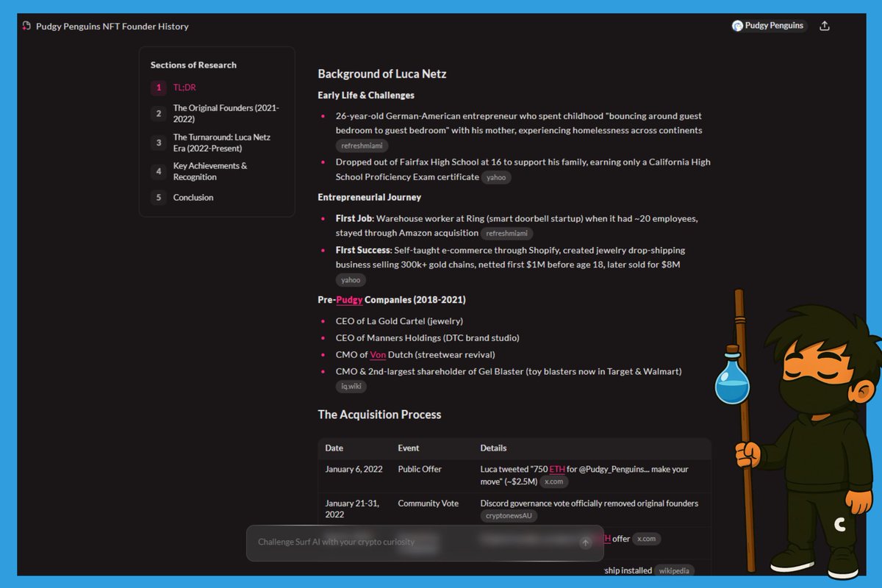Click the ETH link in the January 6 row
This screenshot has width=882, height=588.
(557, 469)
